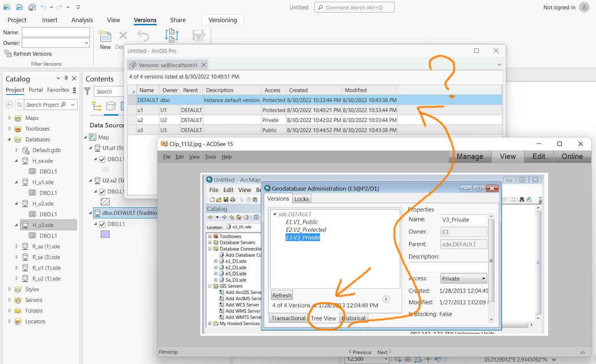
Task: Select List By Data Source cylinder icon
Action: tap(111, 106)
